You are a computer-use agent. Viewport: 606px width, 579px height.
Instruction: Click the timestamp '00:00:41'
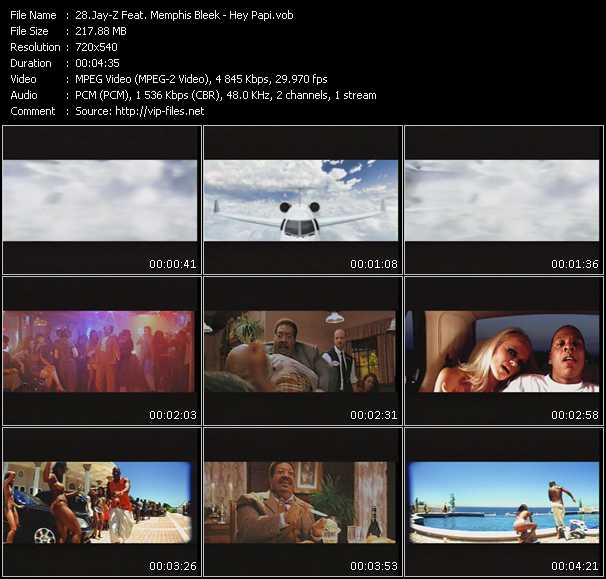[173, 264]
